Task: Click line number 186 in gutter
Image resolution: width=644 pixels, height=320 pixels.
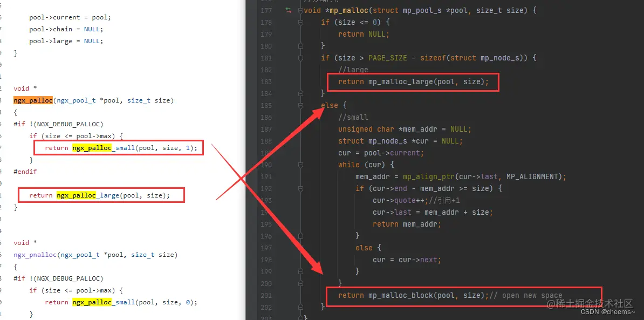Action: (266, 118)
